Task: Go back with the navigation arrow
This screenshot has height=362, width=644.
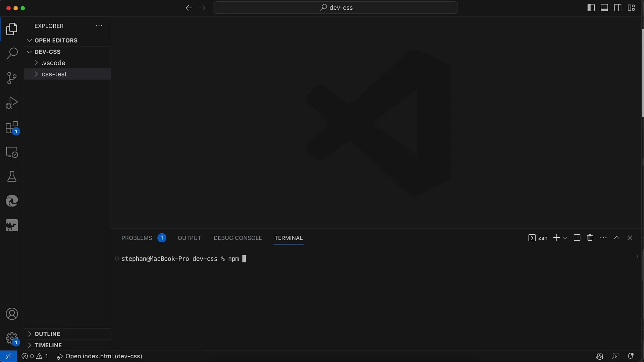Action: tap(189, 8)
